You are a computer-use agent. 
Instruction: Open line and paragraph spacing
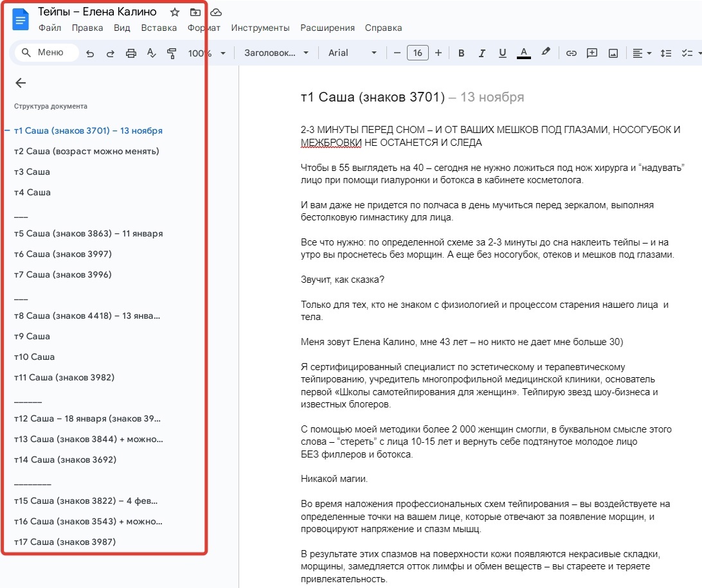666,53
